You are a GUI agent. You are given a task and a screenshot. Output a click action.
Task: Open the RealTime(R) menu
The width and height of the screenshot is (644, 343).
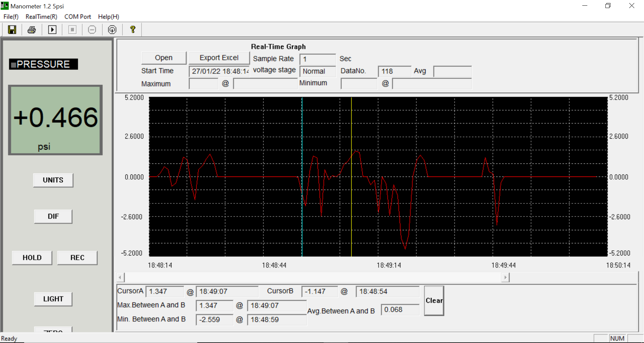click(x=42, y=16)
